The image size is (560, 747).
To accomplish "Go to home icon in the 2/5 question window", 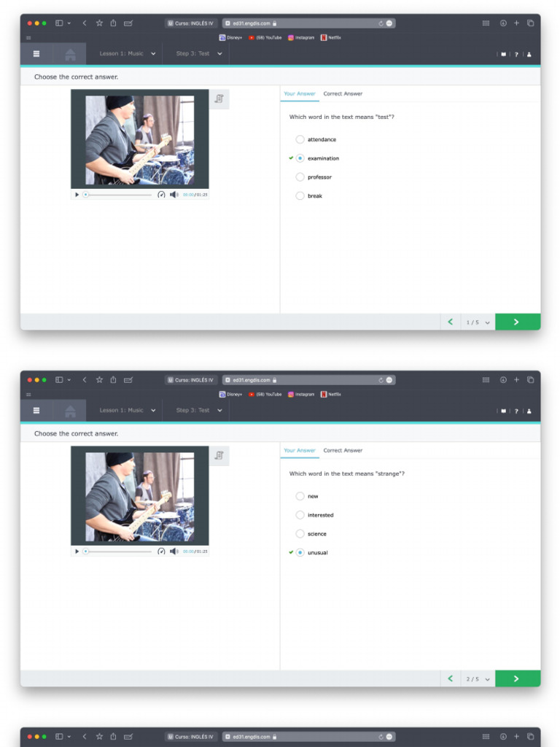I will 70,411.
